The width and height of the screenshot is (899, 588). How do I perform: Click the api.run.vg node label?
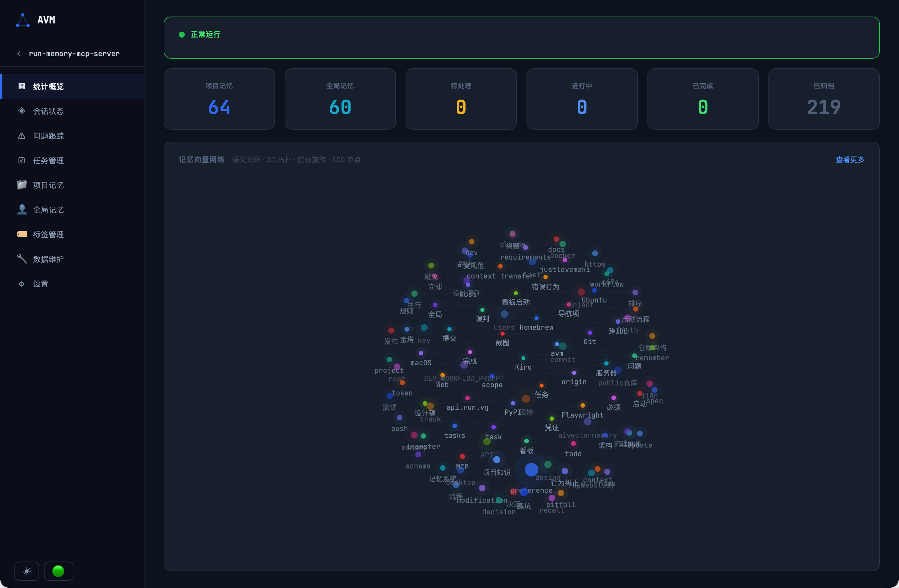(x=467, y=407)
